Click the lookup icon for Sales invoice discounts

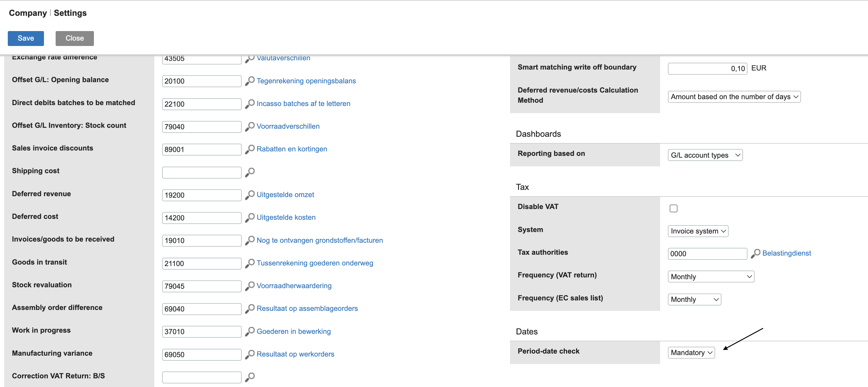250,149
